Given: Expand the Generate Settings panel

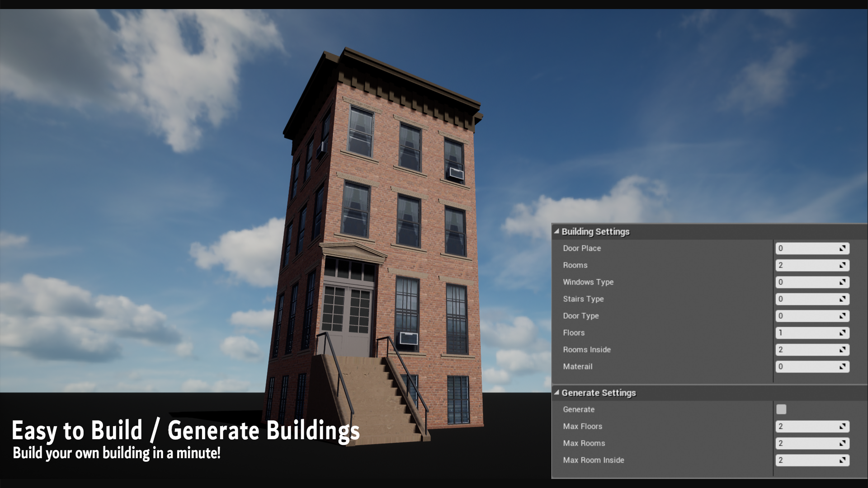Looking at the screenshot, I should click(x=556, y=393).
